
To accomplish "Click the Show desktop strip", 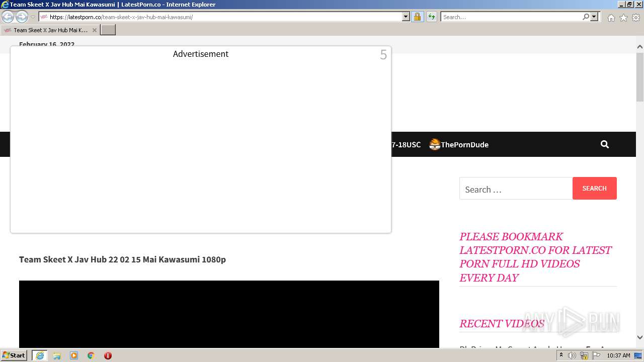I will click(x=638, y=355).
